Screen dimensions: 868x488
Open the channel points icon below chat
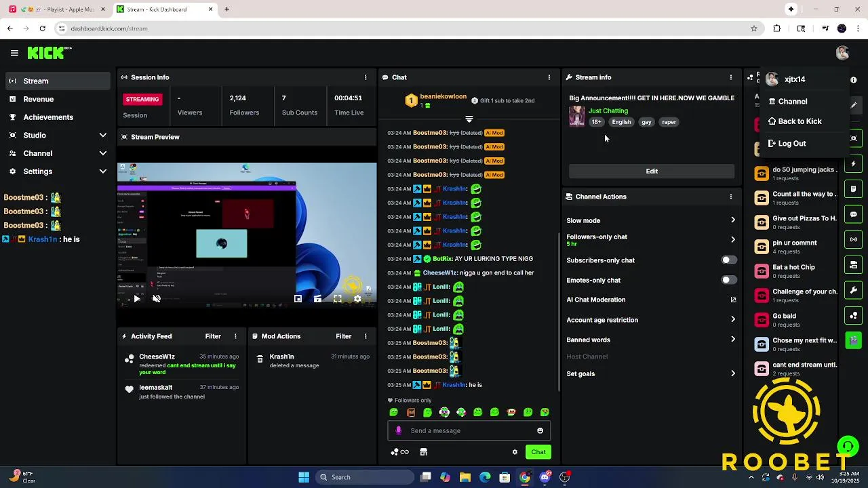click(x=400, y=452)
